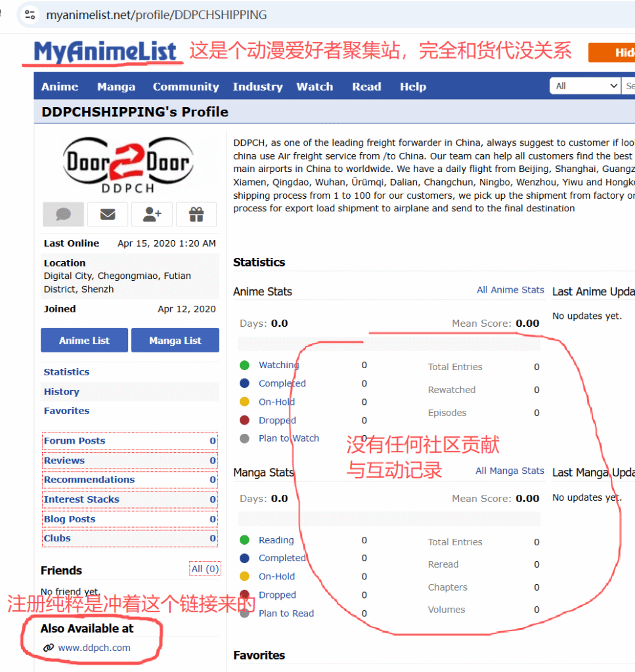
Task: Click the anime Dropped status link
Action: pyautogui.click(x=277, y=421)
